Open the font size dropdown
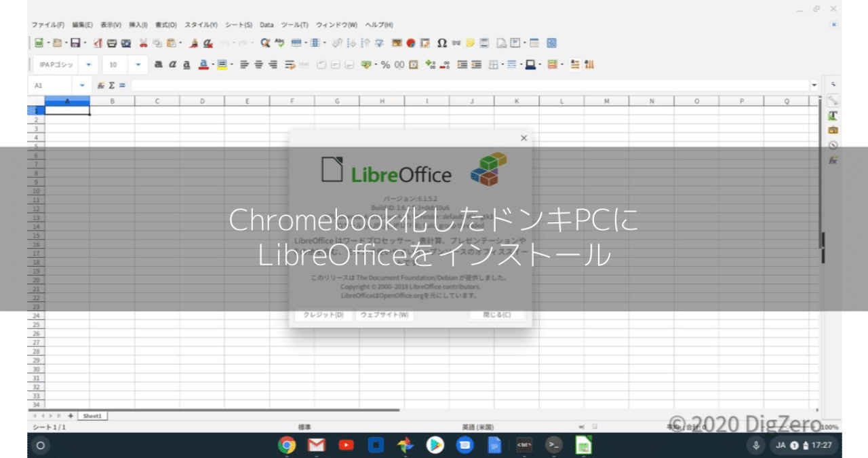 coord(138,64)
